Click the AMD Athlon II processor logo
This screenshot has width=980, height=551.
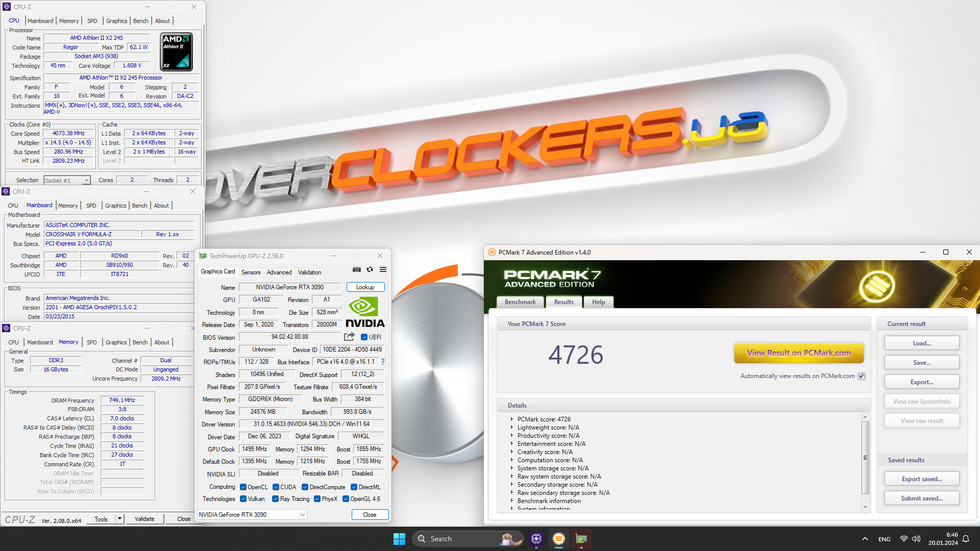click(x=177, y=52)
